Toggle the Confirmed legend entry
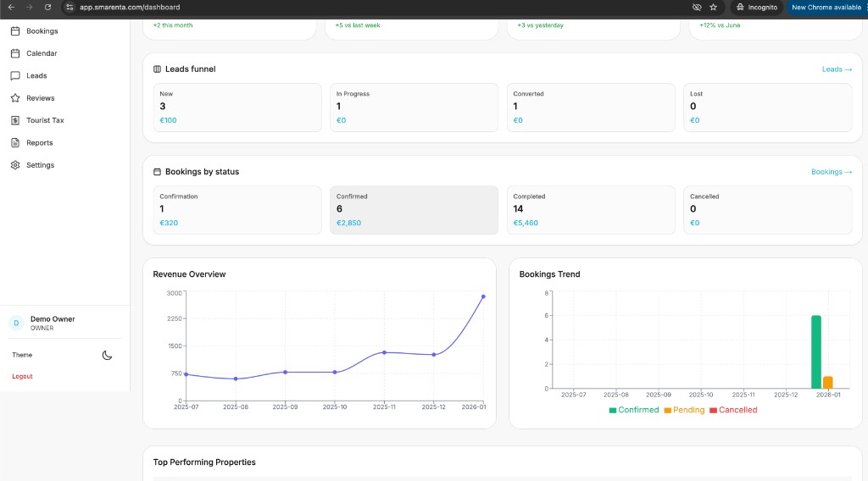 point(634,410)
